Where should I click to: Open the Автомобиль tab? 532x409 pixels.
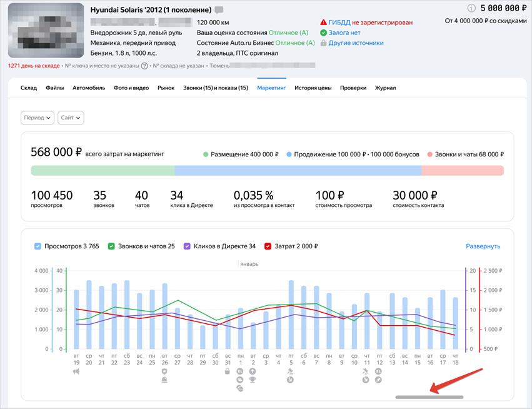pos(89,88)
